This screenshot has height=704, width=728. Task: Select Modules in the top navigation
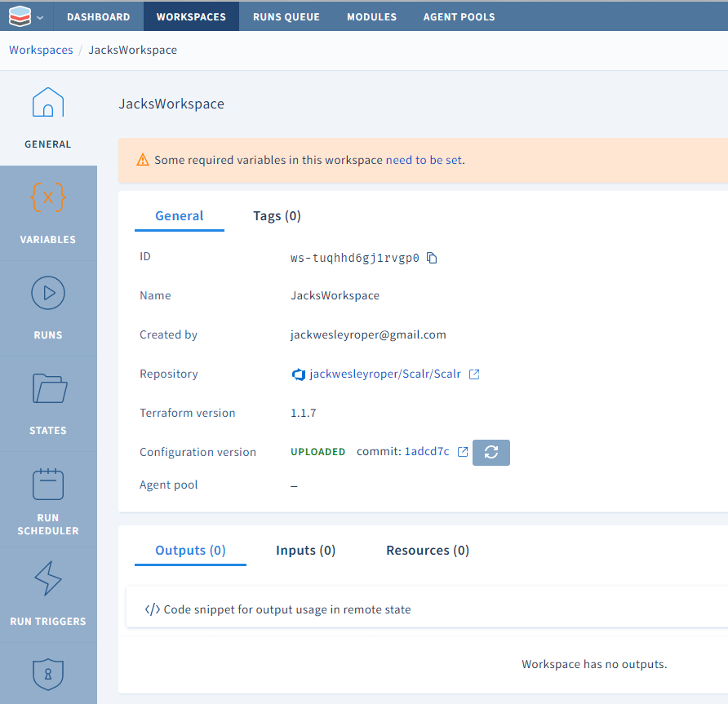point(371,15)
